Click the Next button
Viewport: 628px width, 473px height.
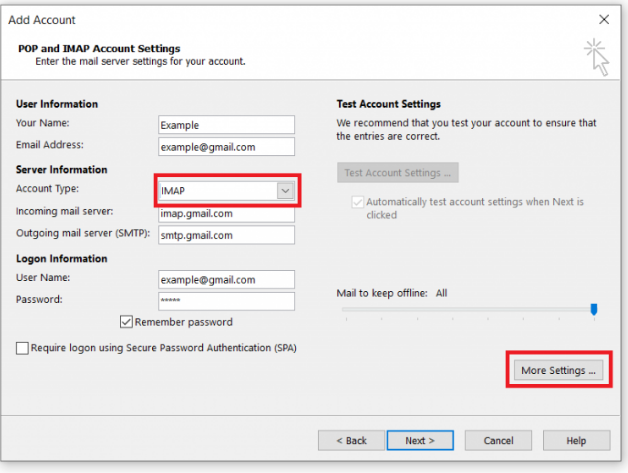pos(420,441)
